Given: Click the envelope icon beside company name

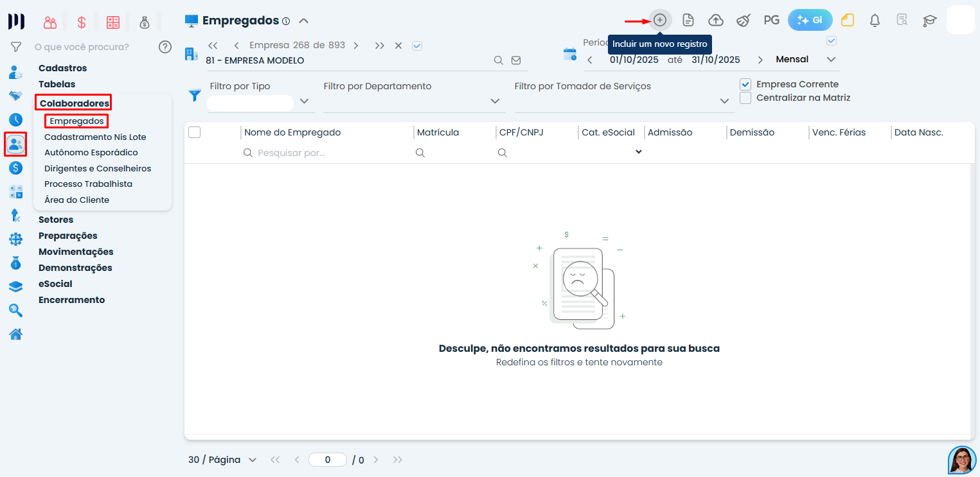Looking at the screenshot, I should pos(516,60).
